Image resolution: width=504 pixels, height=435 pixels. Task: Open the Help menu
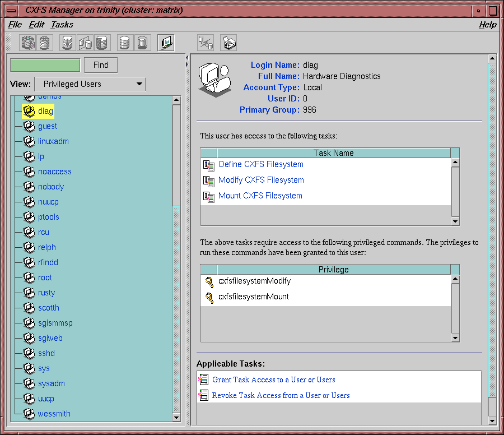point(488,25)
